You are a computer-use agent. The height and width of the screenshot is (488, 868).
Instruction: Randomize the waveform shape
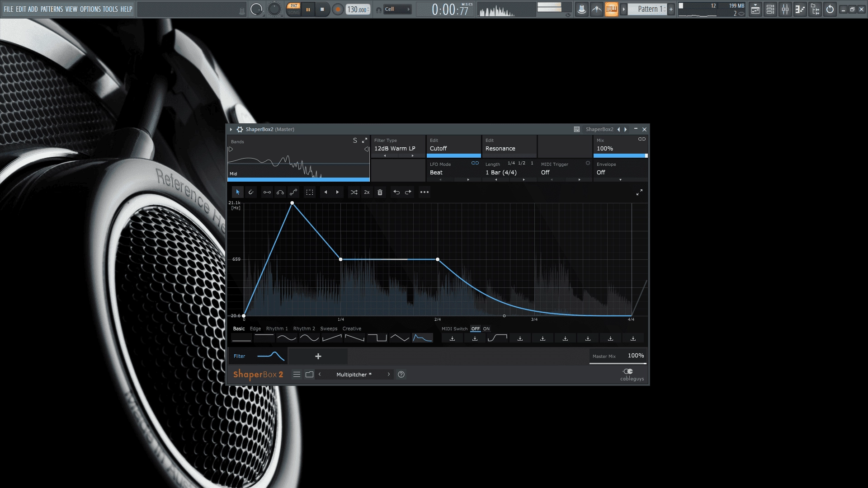354,192
